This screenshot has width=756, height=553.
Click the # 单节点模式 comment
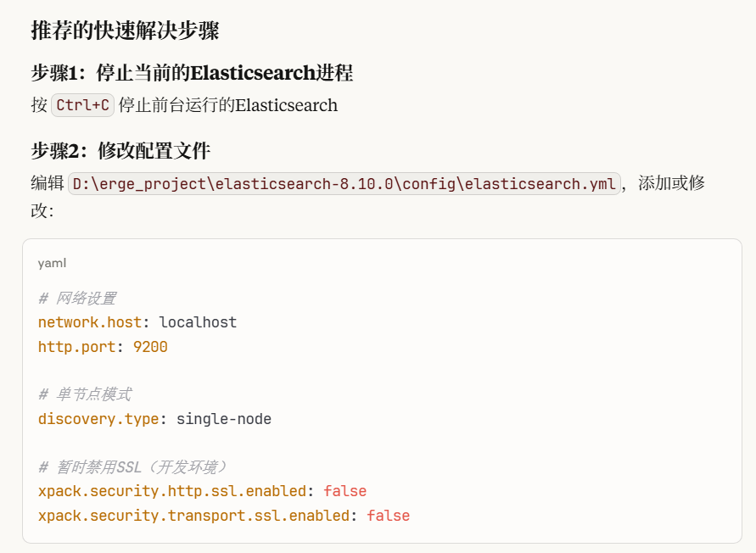pos(84,394)
